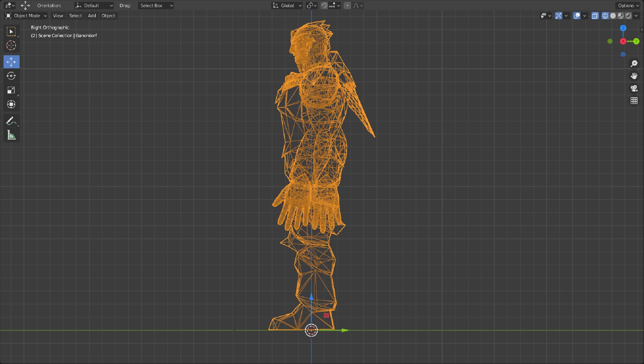Viewport: 644px width, 364px height.
Task: Select the Scale tool
Action: coord(11,90)
